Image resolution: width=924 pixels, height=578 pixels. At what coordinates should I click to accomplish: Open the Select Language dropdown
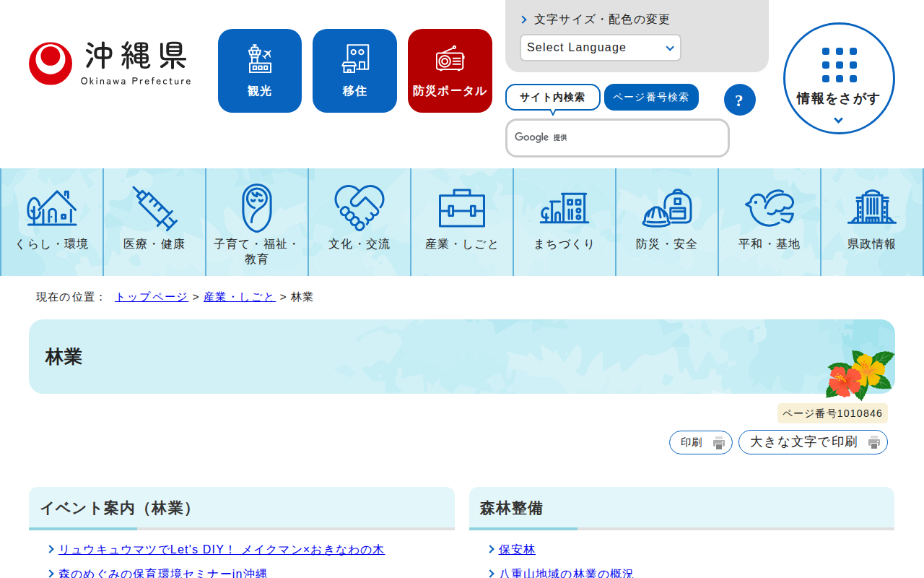[x=600, y=48]
